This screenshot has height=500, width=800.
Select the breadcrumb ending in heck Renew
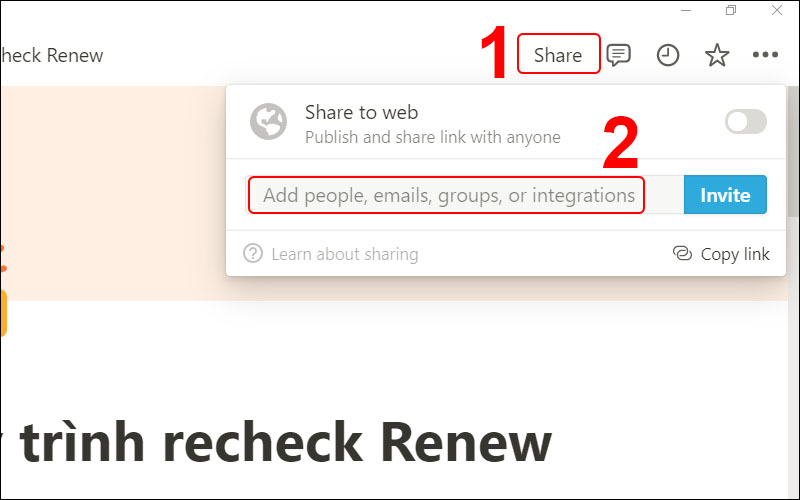(x=52, y=55)
